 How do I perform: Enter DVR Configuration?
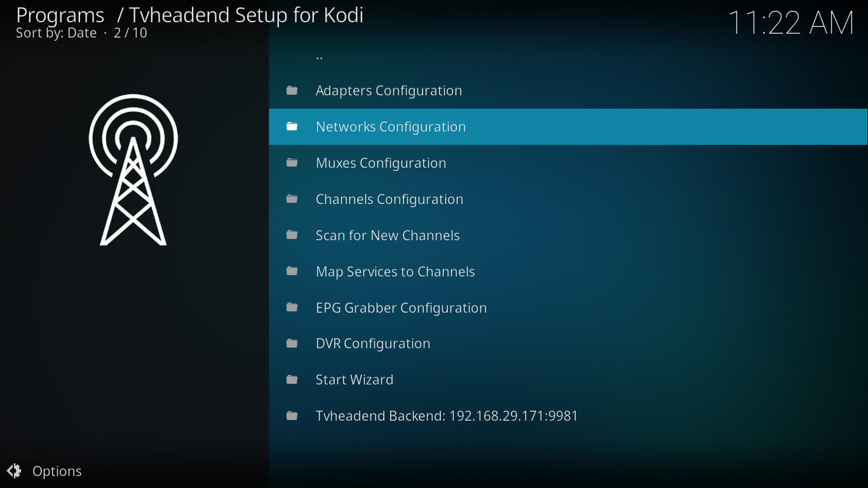[372, 344]
